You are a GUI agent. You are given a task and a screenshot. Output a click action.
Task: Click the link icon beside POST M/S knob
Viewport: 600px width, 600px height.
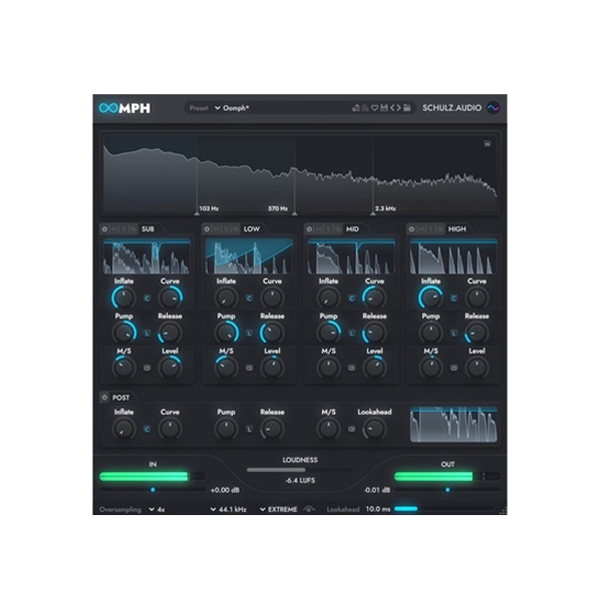pyautogui.click(x=351, y=429)
